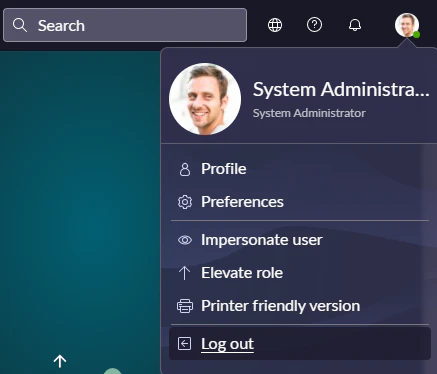Click the globe scope icon
The image size is (437, 374).
click(275, 25)
